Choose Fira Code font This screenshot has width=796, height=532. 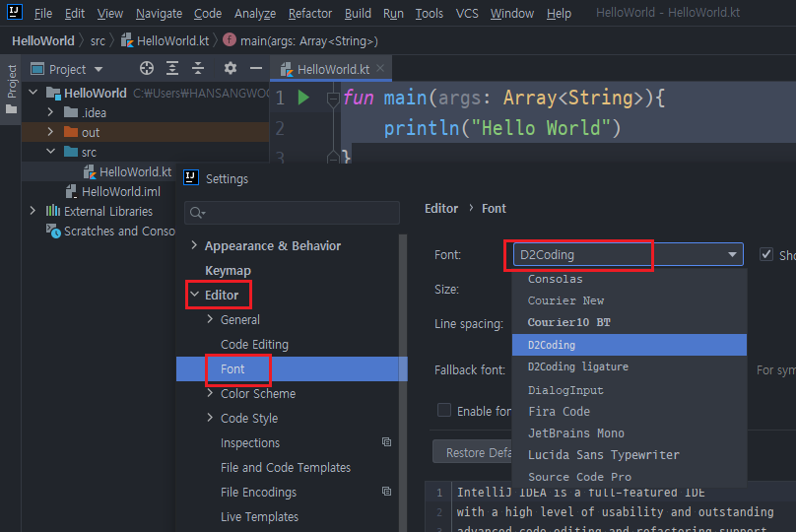point(629,411)
